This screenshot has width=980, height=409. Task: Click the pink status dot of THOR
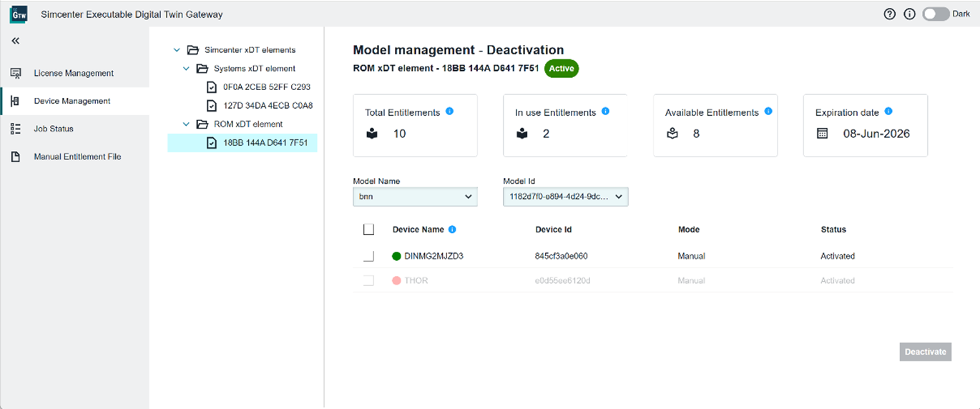point(397,281)
